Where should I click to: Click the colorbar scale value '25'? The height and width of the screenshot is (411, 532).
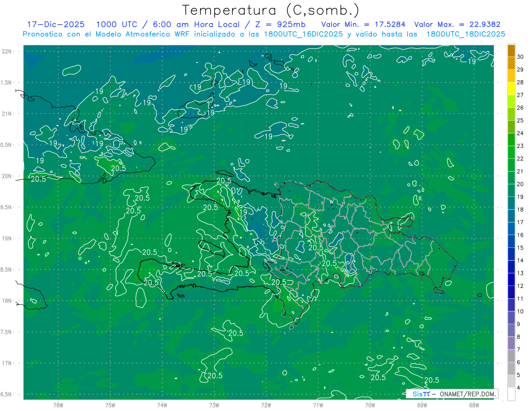tap(520, 121)
